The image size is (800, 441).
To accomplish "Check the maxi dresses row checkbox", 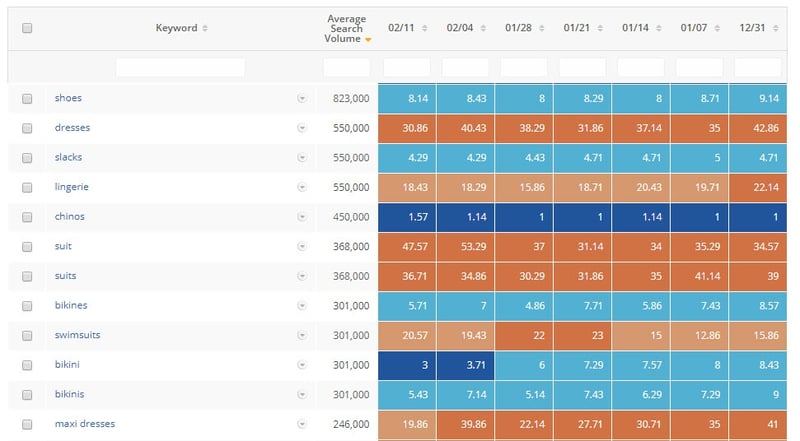I will pyautogui.click(x=27, y=424).
